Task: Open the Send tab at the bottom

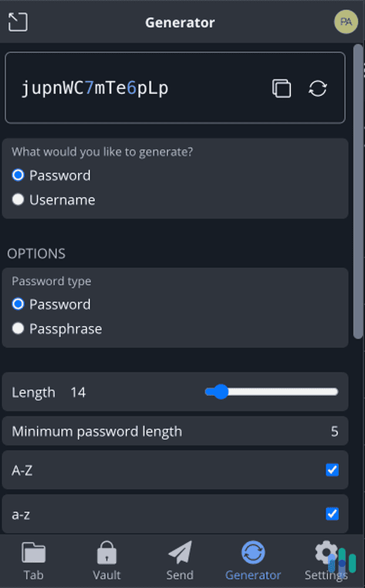Action: 180,560
